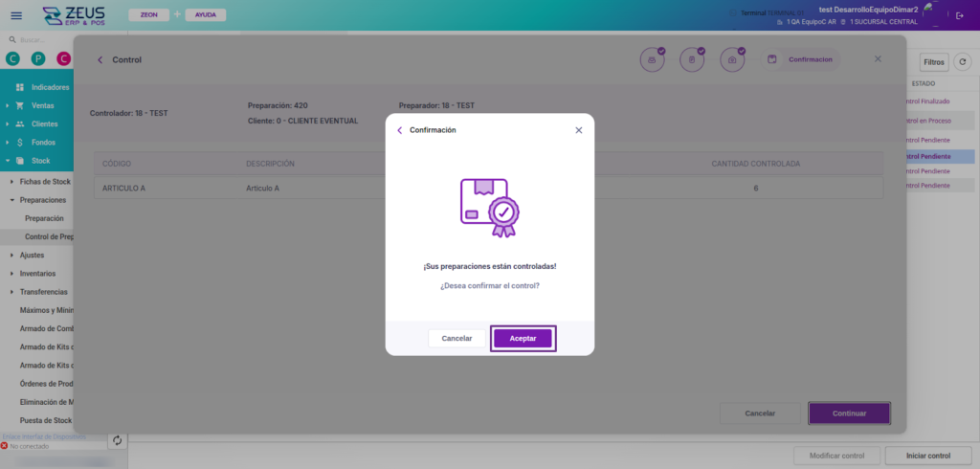Open the AYUDA tab
This screenshot has height=469, width=980.
[x=205, y=15]
